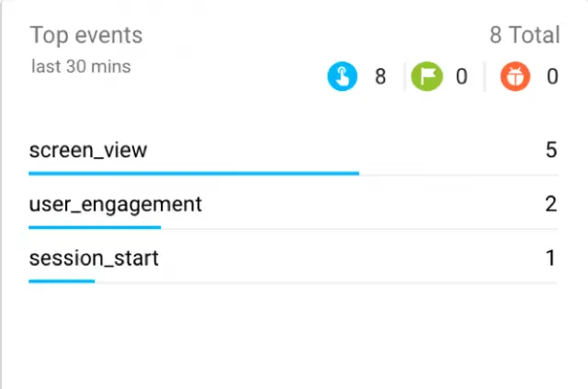Image resolution: width=588 pixels, height=389 pixels.
Task: Click the orange bug errors icon
Action: [515, 76]
